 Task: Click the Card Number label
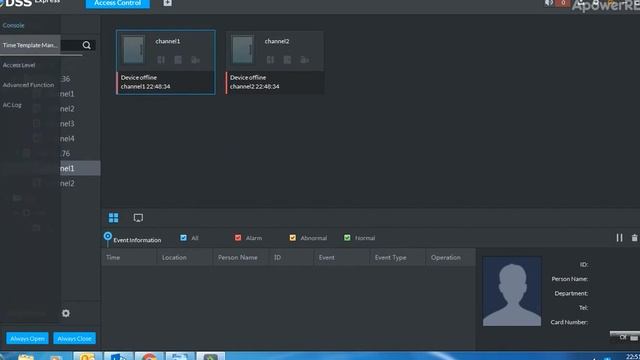pyautogui.click(x=569, y=322)
